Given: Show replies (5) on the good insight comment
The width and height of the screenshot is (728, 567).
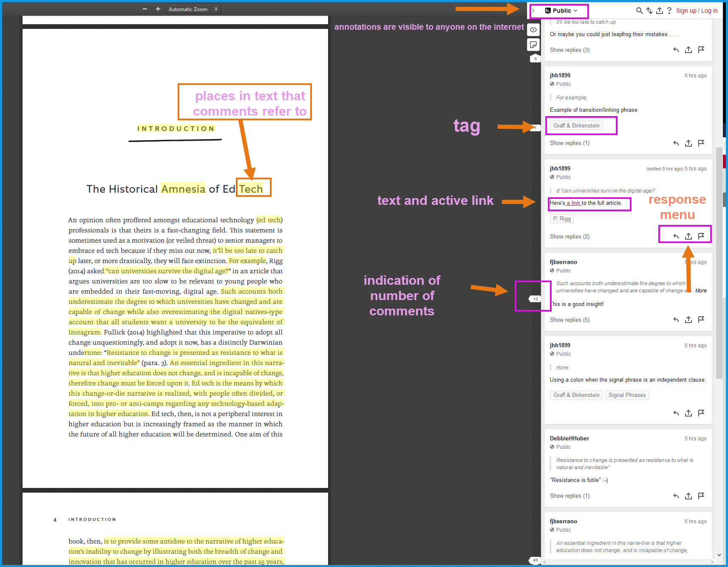Looking at the screenshot, I should (569, 320).
